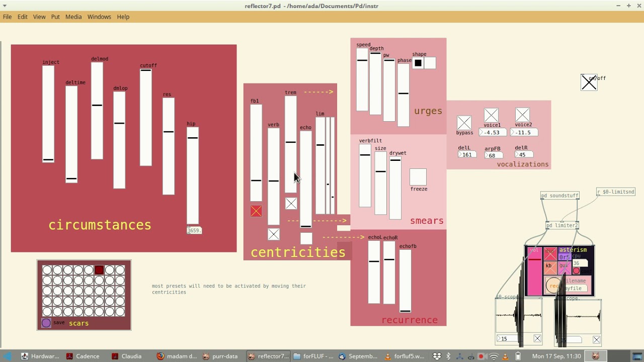The width and height of the screenshot is (644, 362).
Task: Click the delR number box 45
Action: [x=524, y=155]
